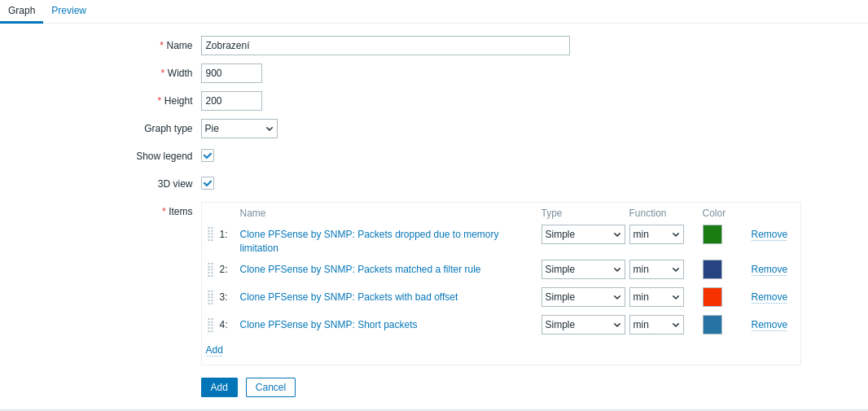Viewport: 868px width, 411px height.
Task: Open Function dropdown for Short packets item
Action: pos(655,325)
